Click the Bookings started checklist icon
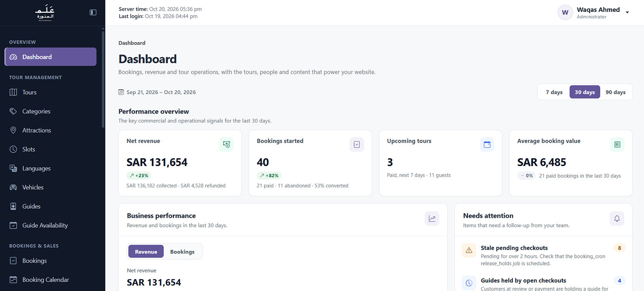The image size is (644, 291). (357, 145)
